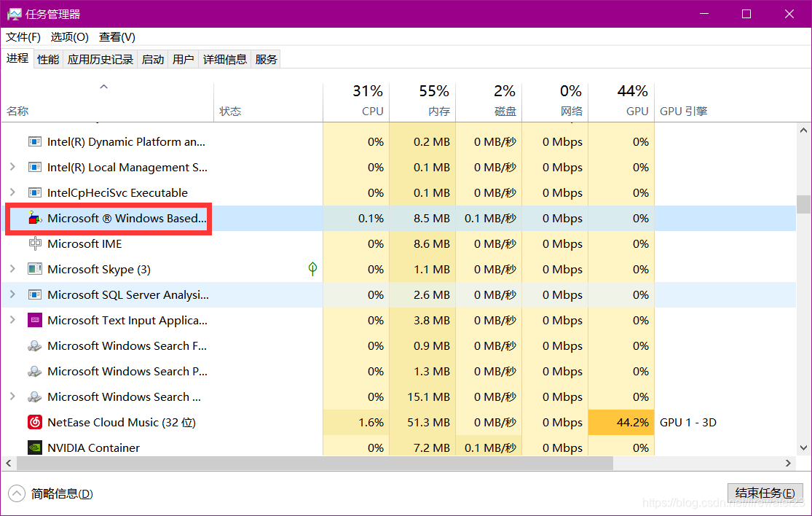Sort by the 状态 column header
Viewport: 812px width, 516px height.
[268, 103]
